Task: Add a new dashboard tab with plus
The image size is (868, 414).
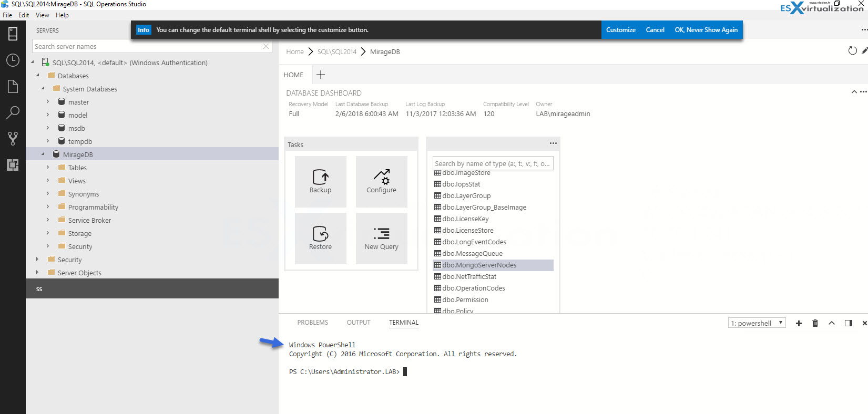Action: 321,75
